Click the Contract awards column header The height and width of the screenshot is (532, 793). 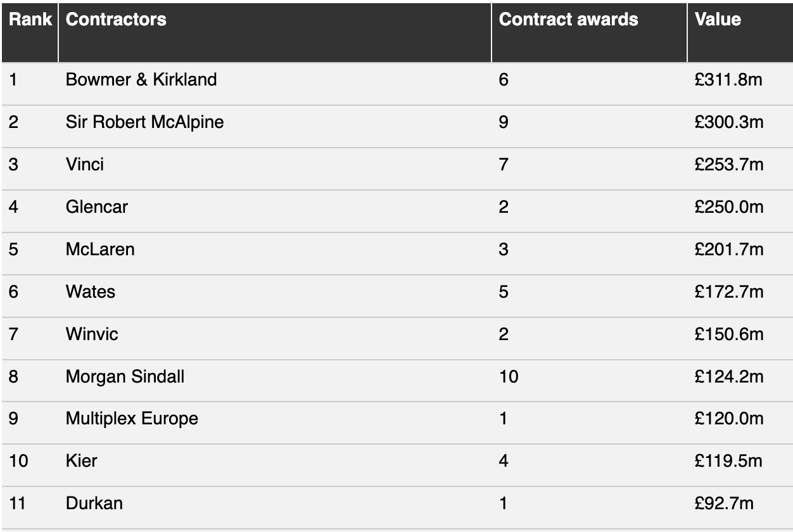tap(568, 20)
